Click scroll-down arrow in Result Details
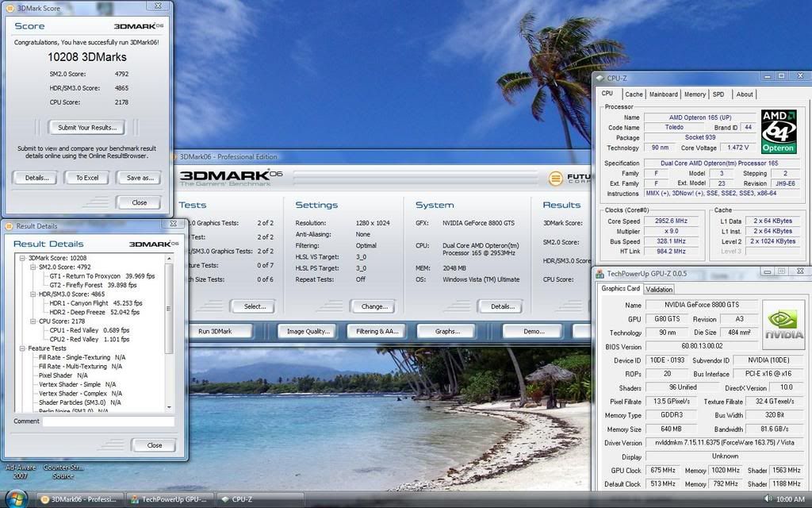The image size is (812, 508). click(x=169, y=407)
